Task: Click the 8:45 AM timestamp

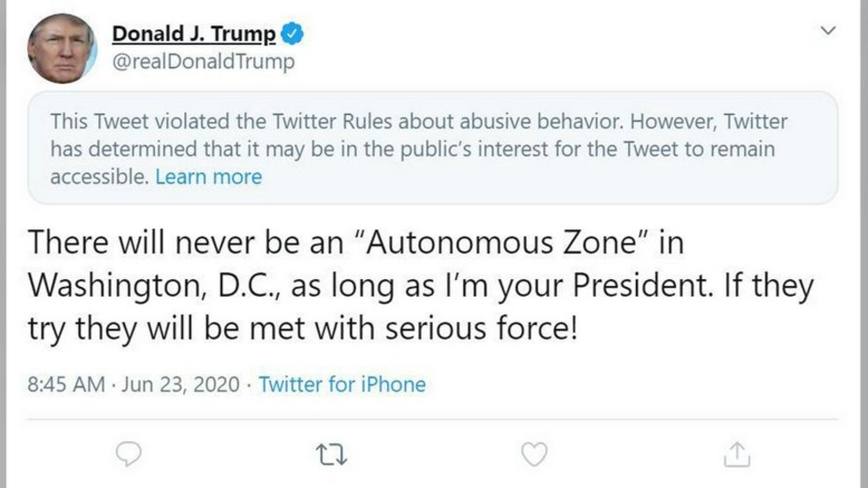Action: (66, 384)
